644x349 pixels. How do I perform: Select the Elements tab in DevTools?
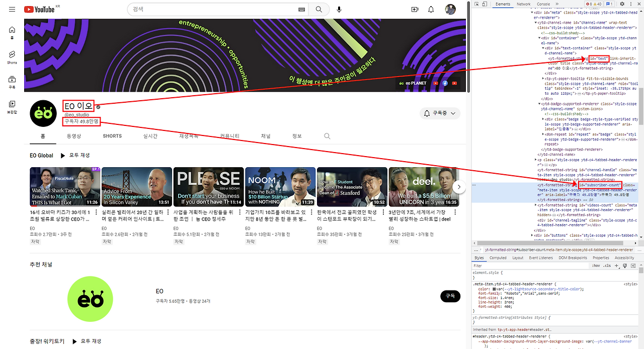coord(503,4)
